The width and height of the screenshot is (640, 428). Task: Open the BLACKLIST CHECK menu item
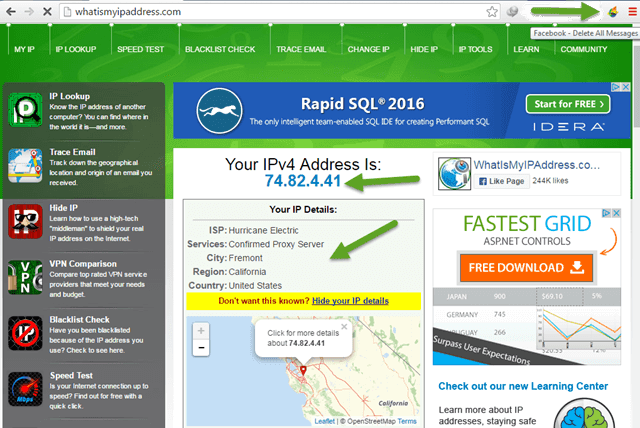click(220, 49)
